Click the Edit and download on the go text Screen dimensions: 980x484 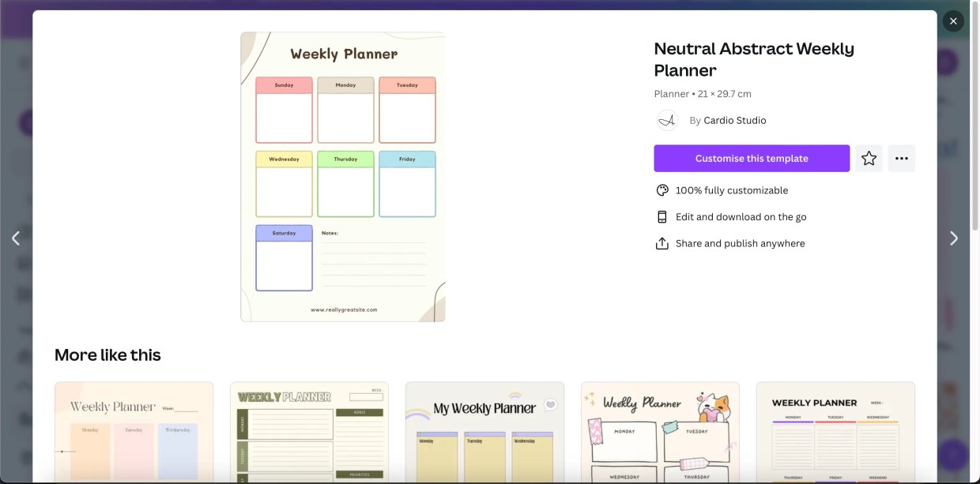pos(741,216)
